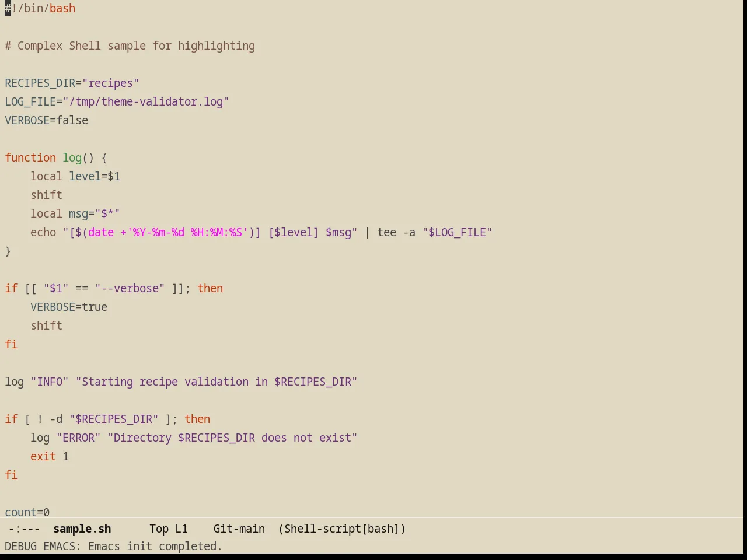Click the 'then' keyword after the directory test
747x560 pixels.
(x=197, y=419)
